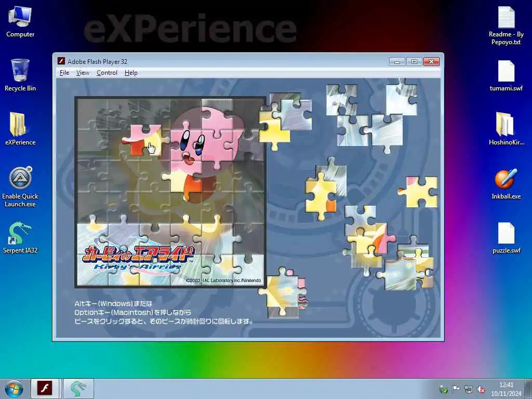Image resolution: width=532 pixels, height=399 pixels.
Task: Click the muted volume tray icon
Action: click(x=481, y=389)
